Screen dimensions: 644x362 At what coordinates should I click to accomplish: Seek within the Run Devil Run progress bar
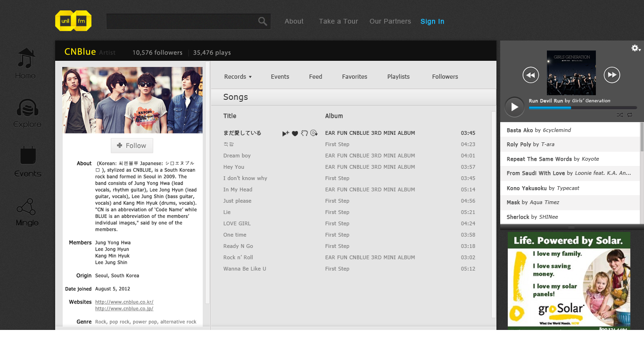click(583, 108)
